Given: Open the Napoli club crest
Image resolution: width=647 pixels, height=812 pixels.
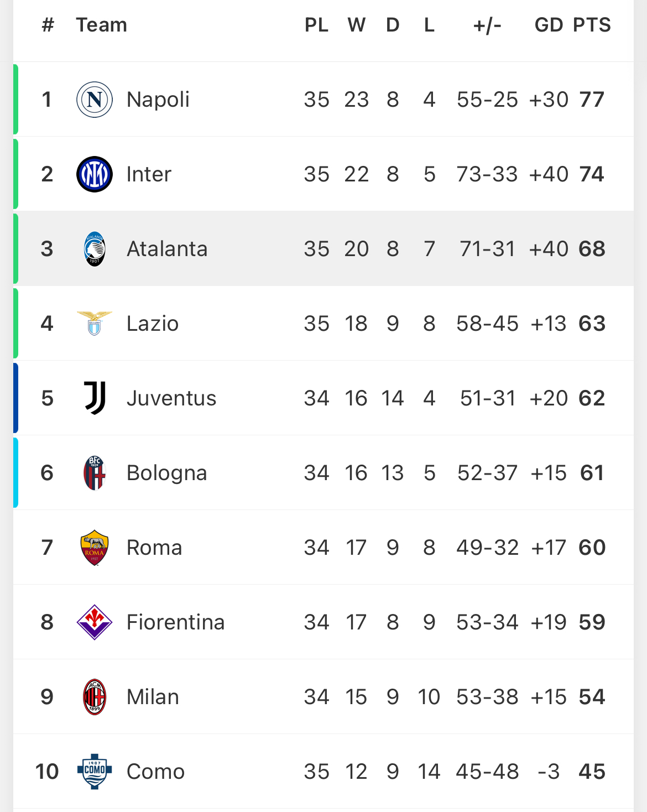Looking at the screenshot, I should pyautogui.click(x=95, y=100).
